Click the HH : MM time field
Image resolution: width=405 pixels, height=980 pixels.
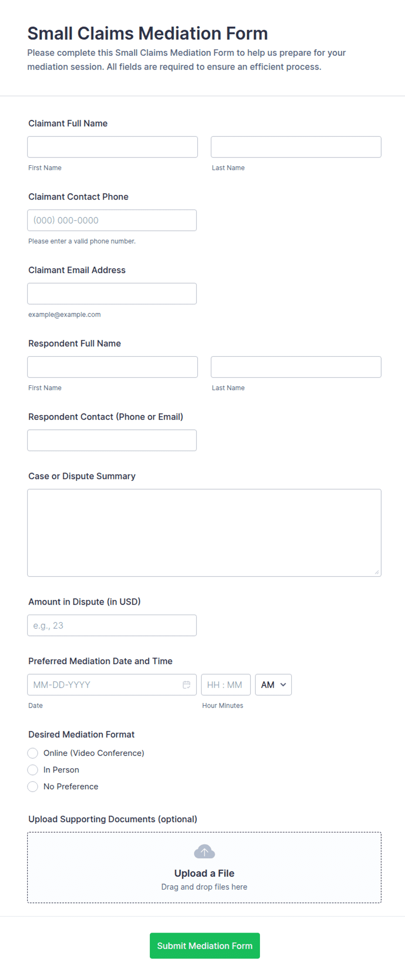226,685
